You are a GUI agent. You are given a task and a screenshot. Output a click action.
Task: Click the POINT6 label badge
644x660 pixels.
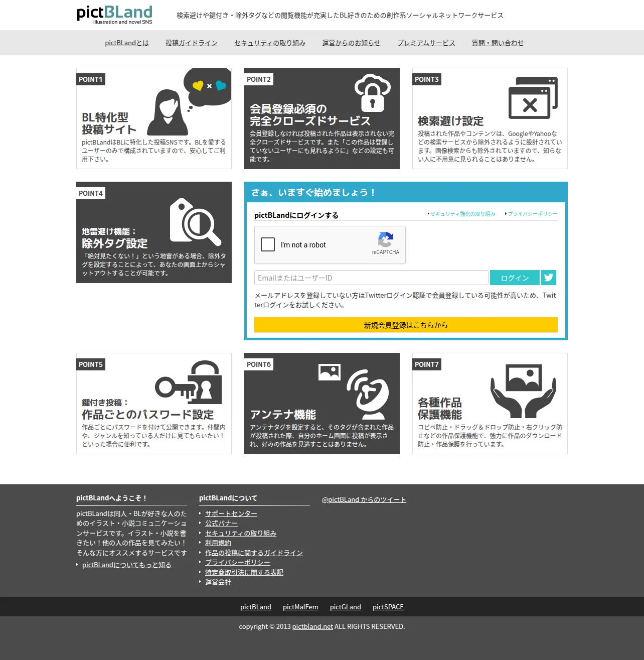(259, 364)
